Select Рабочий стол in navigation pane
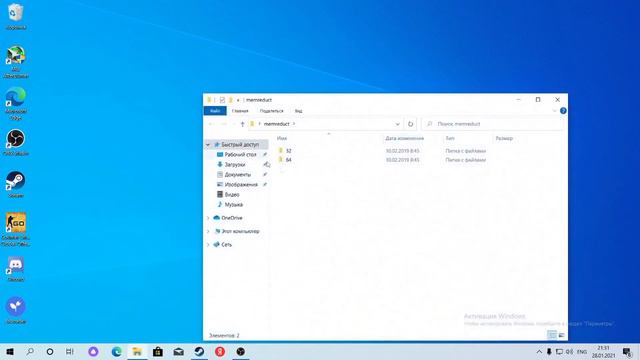The image size is (640, 360). pos(240,155)
